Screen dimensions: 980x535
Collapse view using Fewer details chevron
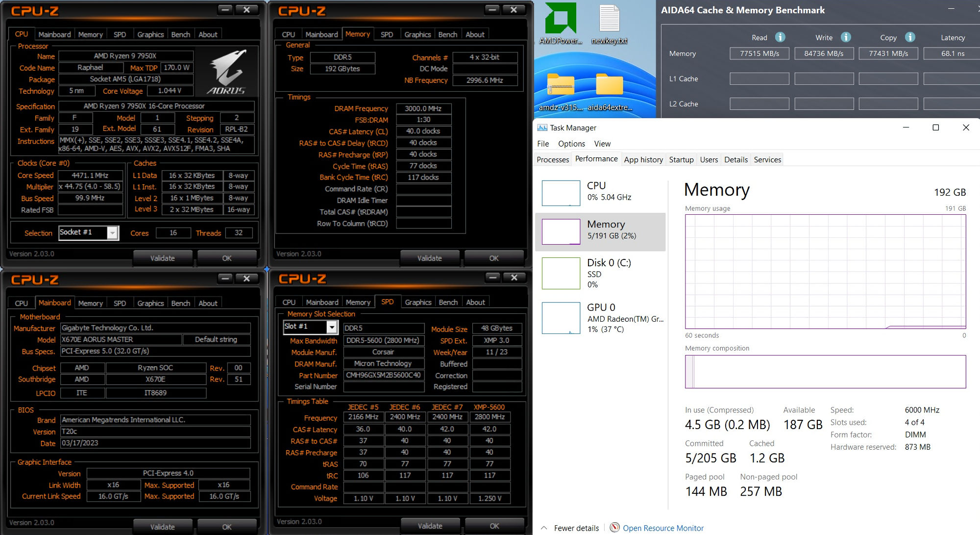click(x=544, y=528)
